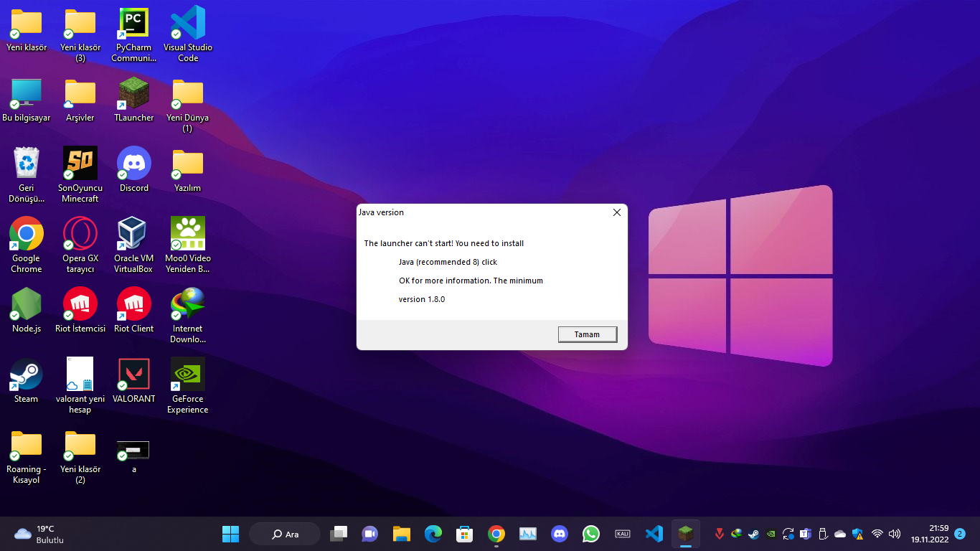Open Discord from the taskbar
The height and width of the screenshot is (551, 980).
559,534
